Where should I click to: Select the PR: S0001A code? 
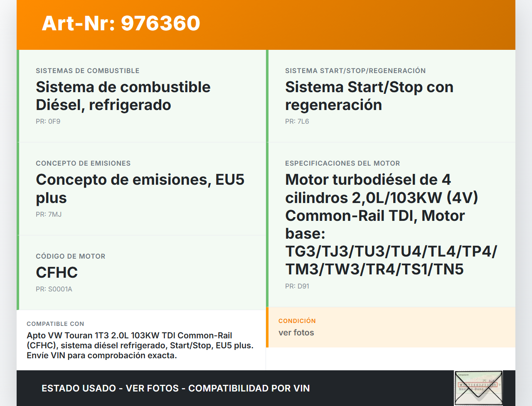click(x=54, y=289)
